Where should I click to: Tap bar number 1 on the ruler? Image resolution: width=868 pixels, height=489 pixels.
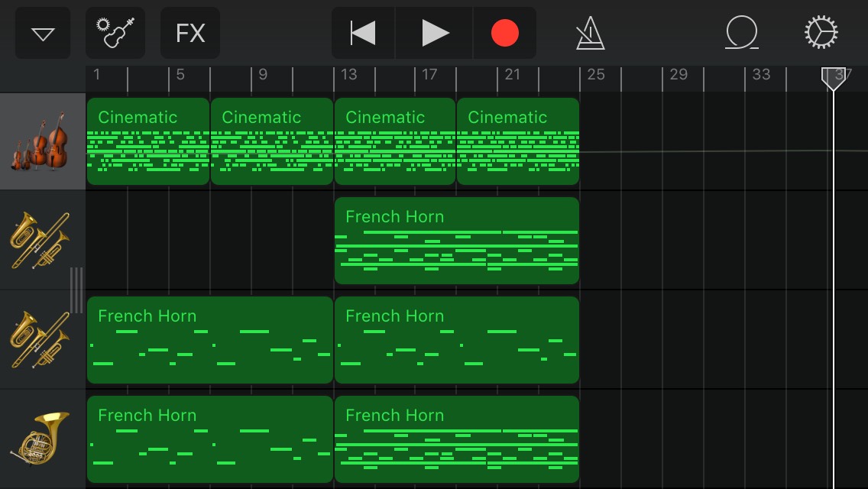click(97, 74)
